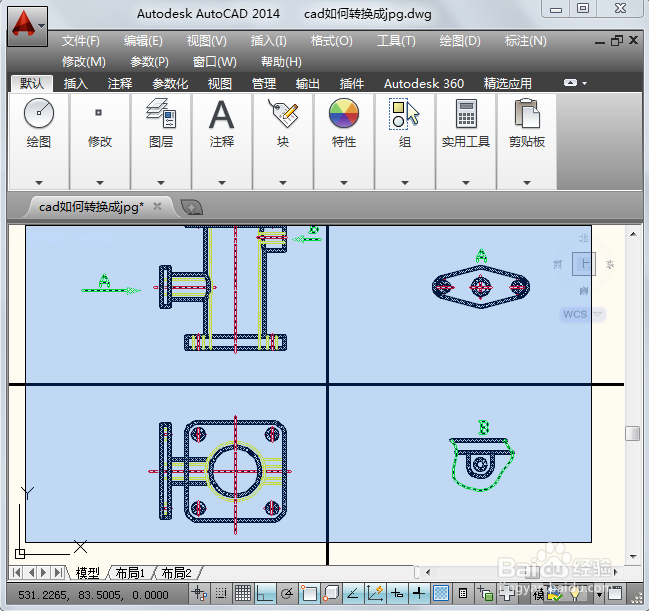This screenshot has height=611, width=649.
Task: Switch to the Autodesk 360 ribbon tab
Action: (424, 84)
